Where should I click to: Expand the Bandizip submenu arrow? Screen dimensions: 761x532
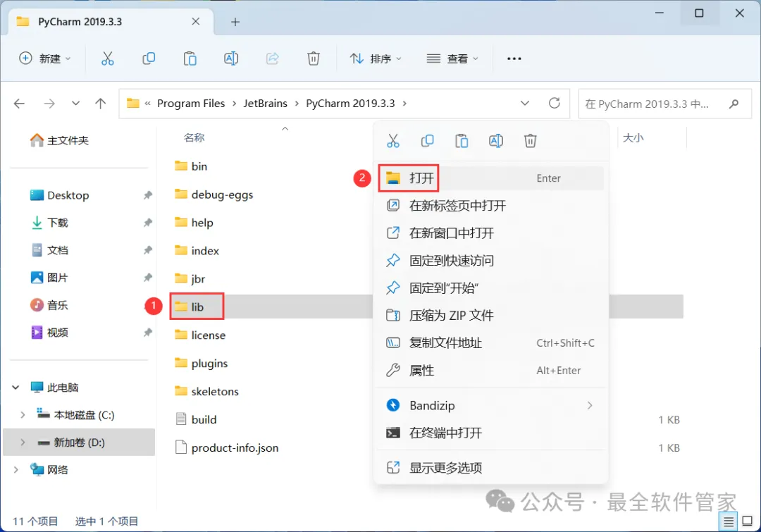[590, 405]
